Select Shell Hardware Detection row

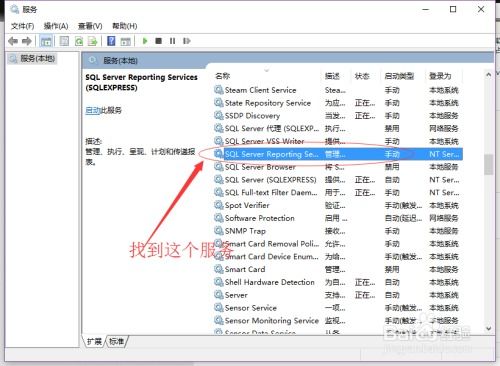point(338,282)
